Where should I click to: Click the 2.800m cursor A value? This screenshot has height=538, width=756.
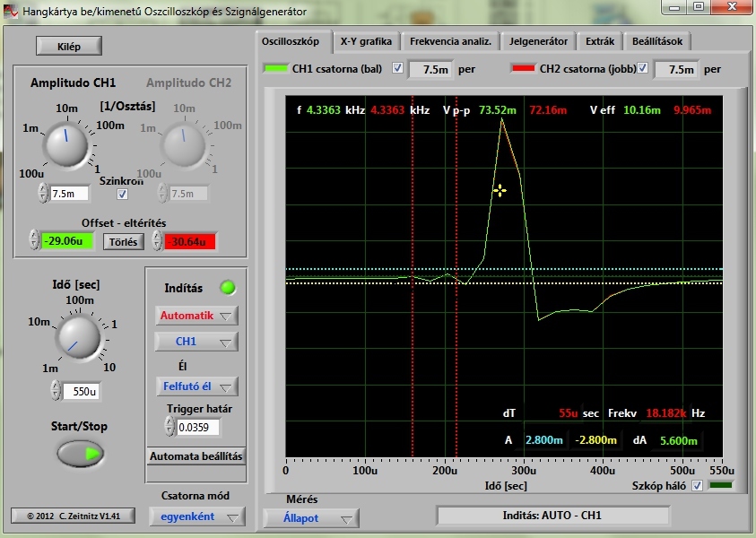click(543, 440)
